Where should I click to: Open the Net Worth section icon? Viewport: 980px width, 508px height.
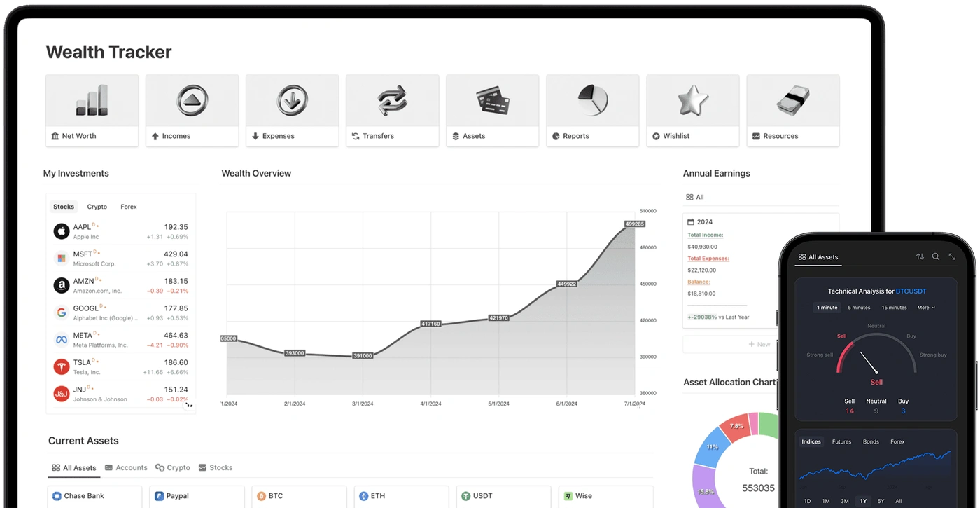tap(92, 100)
